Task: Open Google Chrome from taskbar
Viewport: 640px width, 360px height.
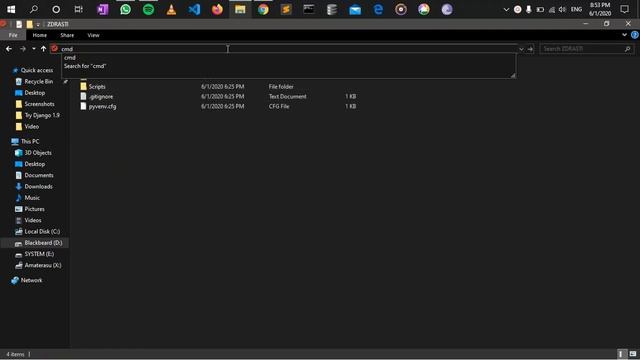Action: (263, 9)
